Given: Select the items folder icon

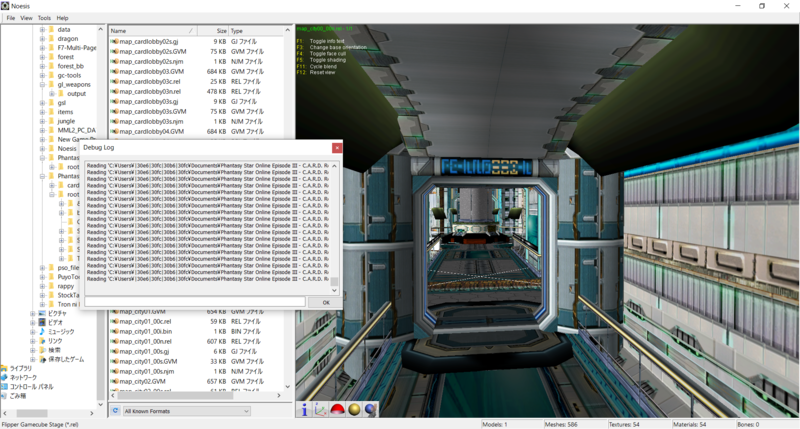Looking at the screenshot, I should 51,112.
